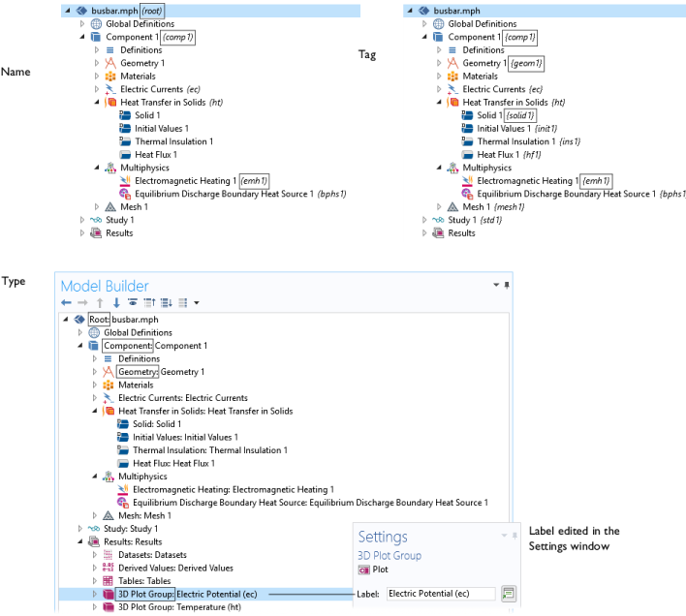Click the Move Up arrow in Model Builder toolbar
686x616 pixels.
[99, 302]
